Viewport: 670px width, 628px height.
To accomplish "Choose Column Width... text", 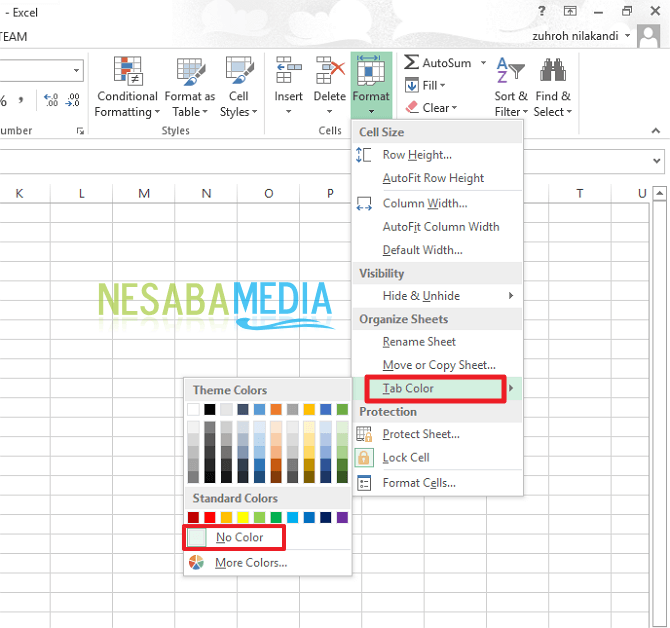I will (x=425, y=203).
